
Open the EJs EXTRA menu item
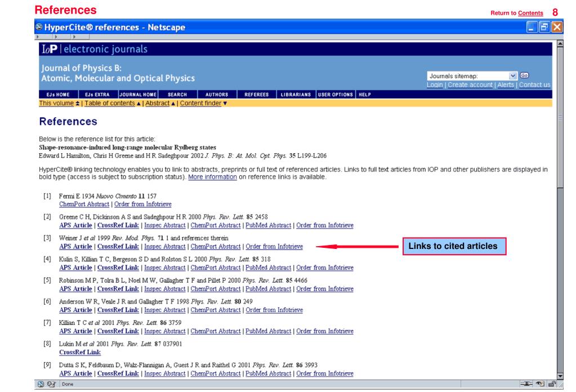tap(97, 95)
